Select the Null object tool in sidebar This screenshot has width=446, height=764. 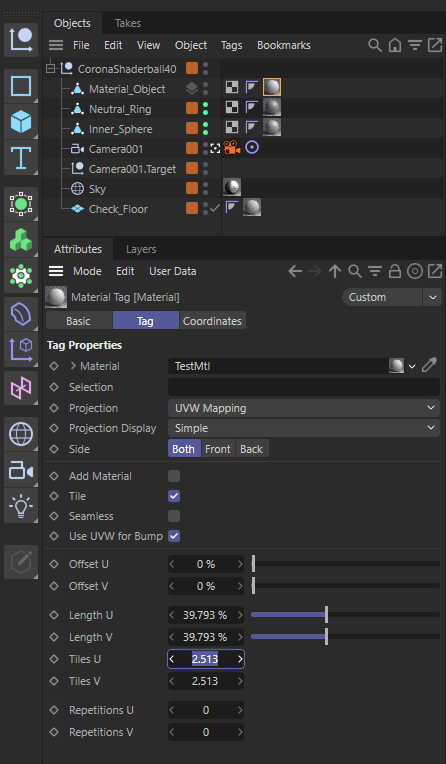click(21, 39)
